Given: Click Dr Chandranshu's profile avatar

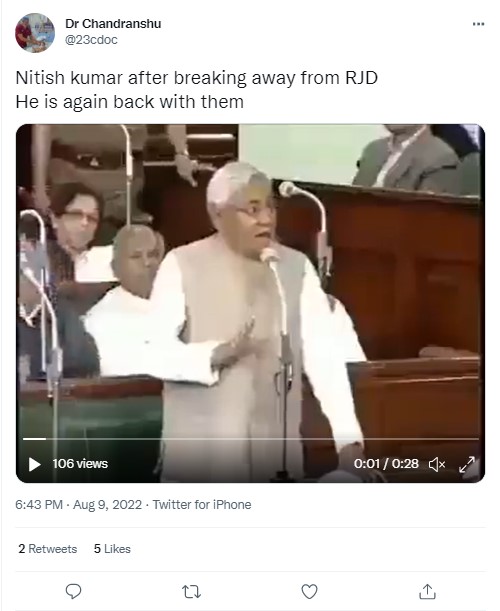Looking at the screenshot, I should [35, 33].
